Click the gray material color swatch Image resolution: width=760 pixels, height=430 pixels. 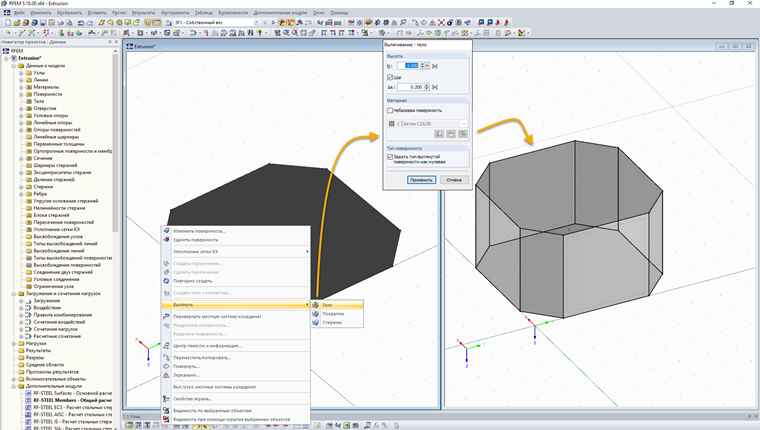pyautogui.click(x=392, y=124)
